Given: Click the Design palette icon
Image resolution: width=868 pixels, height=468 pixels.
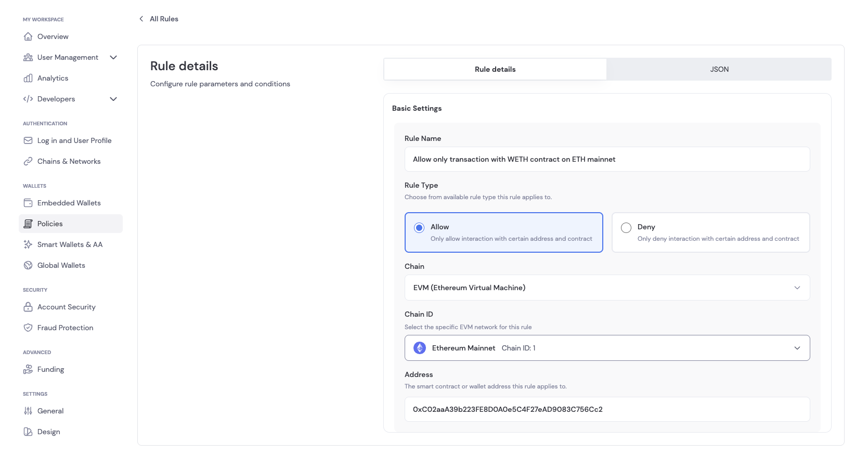Looking at the screenshot, I should click(x=28, y=432).
